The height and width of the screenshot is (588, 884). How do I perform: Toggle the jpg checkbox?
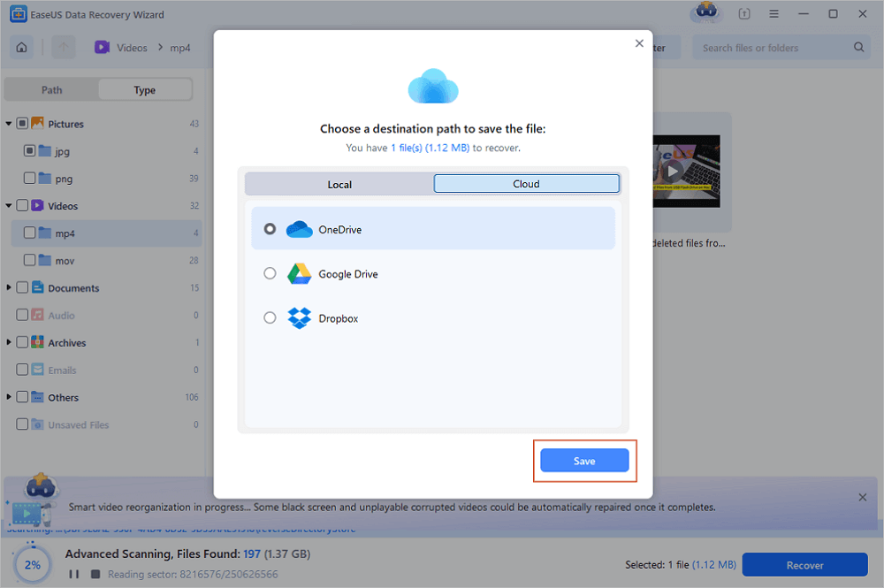(29, 150)
